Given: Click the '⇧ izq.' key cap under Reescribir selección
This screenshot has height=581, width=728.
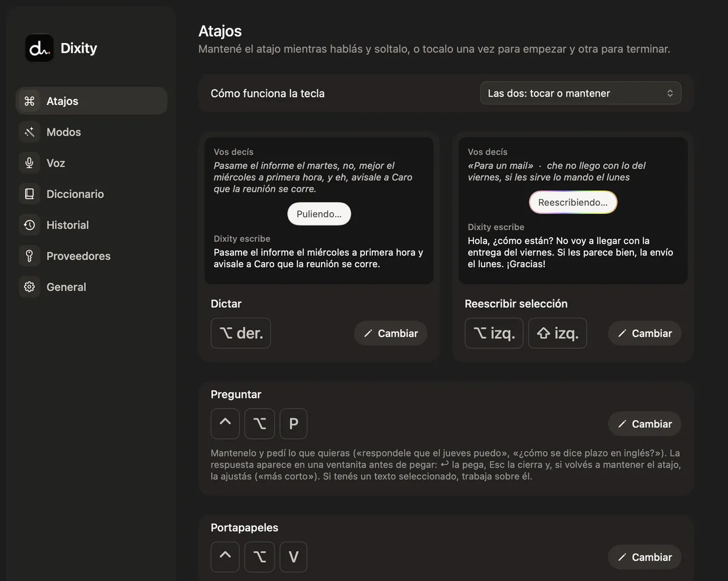Looking at the screenshot, I should click(558, 333).
